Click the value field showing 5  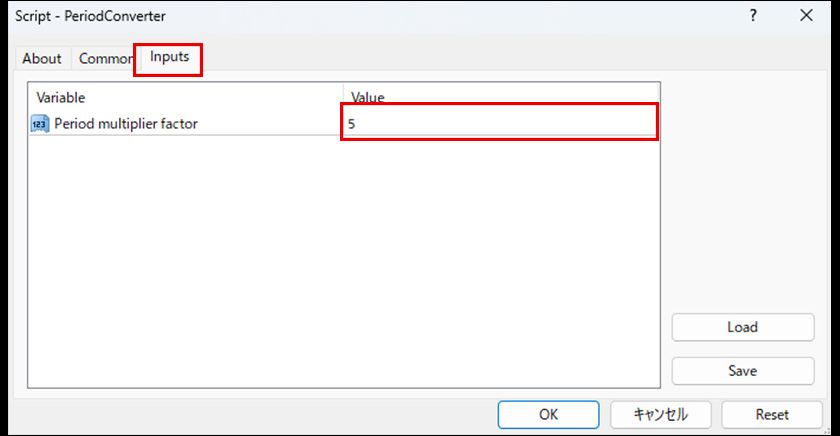click(x=500, y=124)
